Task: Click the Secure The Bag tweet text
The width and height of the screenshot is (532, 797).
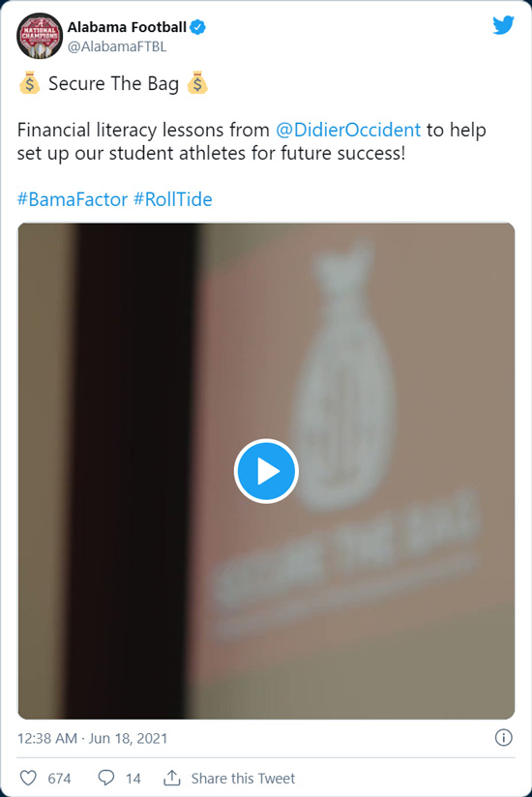Action: point(113,84)
